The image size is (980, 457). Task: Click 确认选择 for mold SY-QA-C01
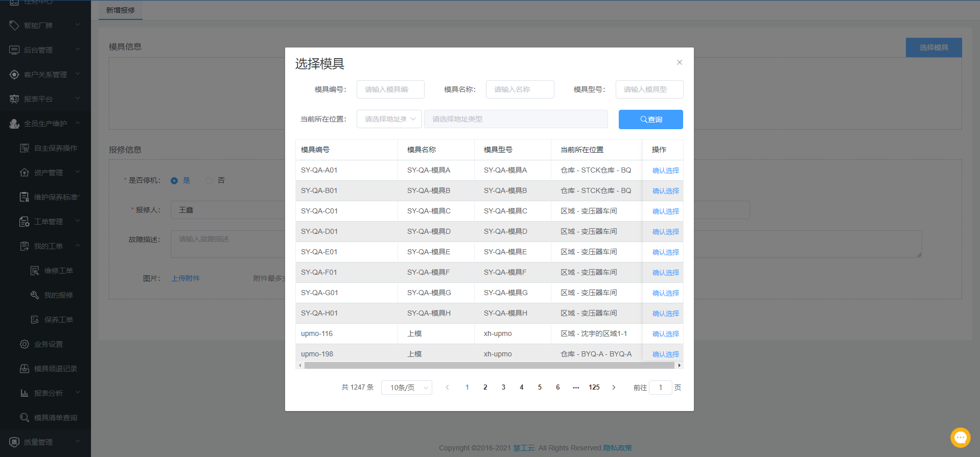[x=665, y=211]
